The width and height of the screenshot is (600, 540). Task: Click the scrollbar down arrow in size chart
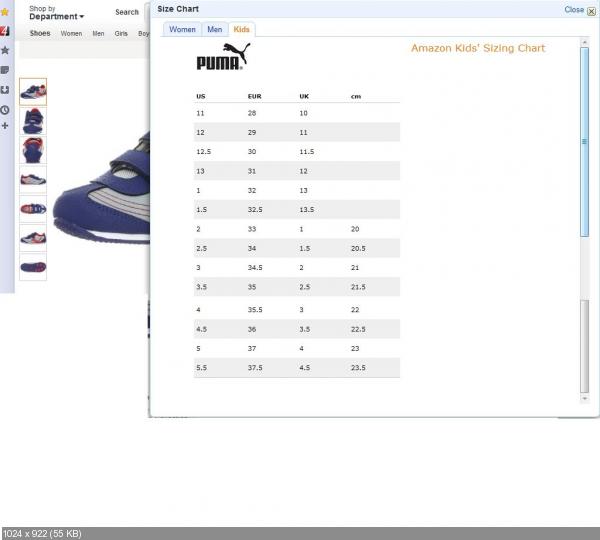tap(585, 399)
